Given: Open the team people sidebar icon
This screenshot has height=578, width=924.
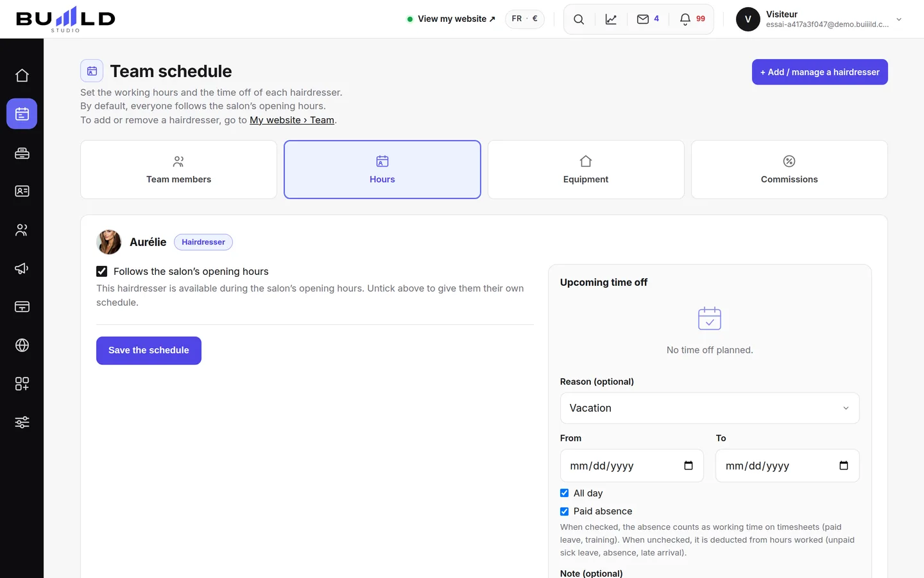Looking at the screenshot, I should [22, 230].
